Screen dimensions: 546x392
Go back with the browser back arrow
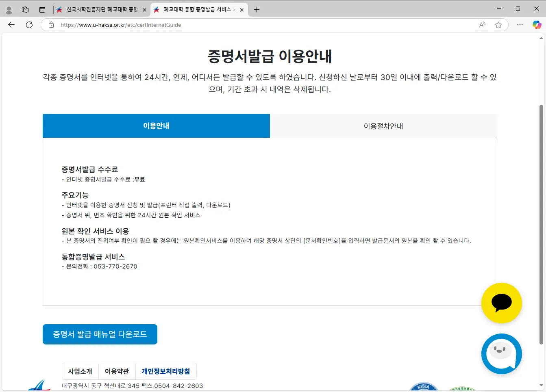click(11, 25)
